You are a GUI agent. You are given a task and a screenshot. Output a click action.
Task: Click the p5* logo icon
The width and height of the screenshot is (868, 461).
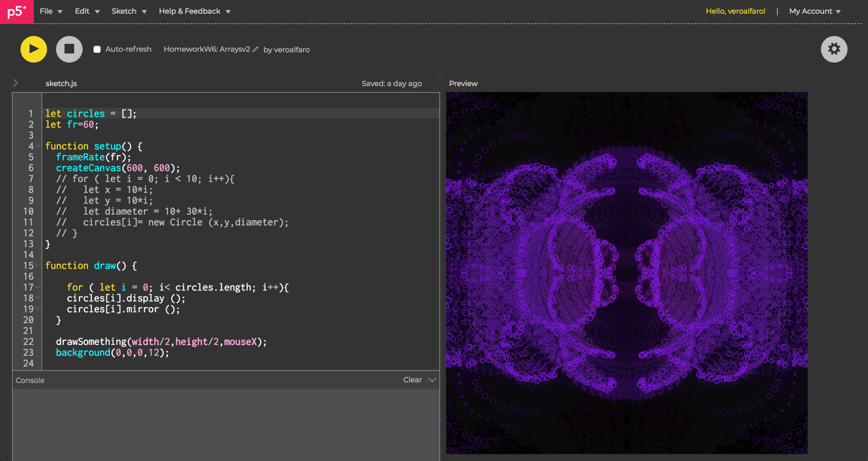17,11
